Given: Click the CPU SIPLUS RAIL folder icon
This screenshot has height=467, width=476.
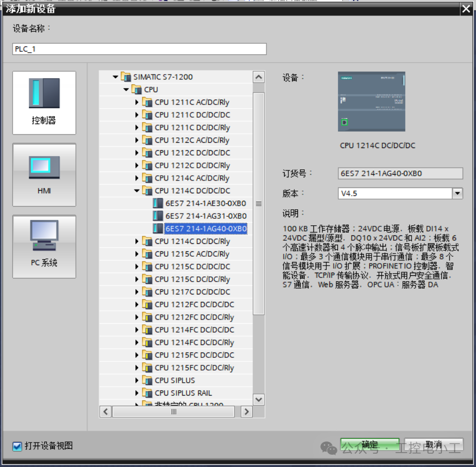Looking at the screenshot, I should pyautogui.click(x=147, y=393).
